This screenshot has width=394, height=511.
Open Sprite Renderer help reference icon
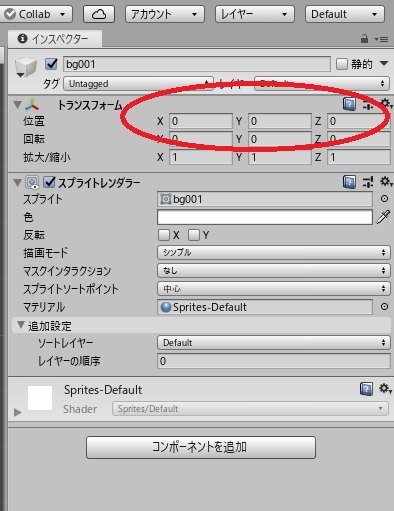click(349, 182)
